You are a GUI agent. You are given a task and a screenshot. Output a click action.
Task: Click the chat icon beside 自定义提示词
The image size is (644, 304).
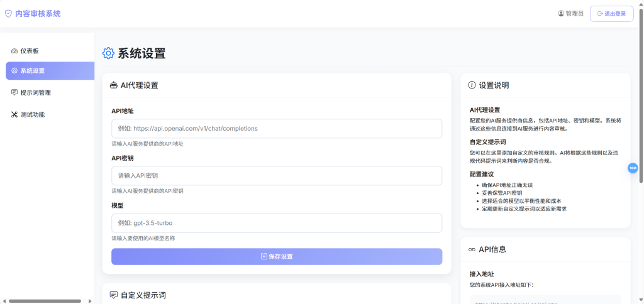(x=113, y=295)
